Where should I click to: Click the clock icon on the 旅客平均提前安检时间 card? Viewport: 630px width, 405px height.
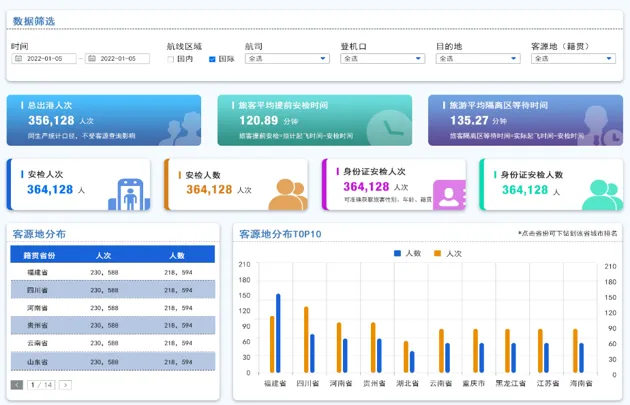(389, 128)
